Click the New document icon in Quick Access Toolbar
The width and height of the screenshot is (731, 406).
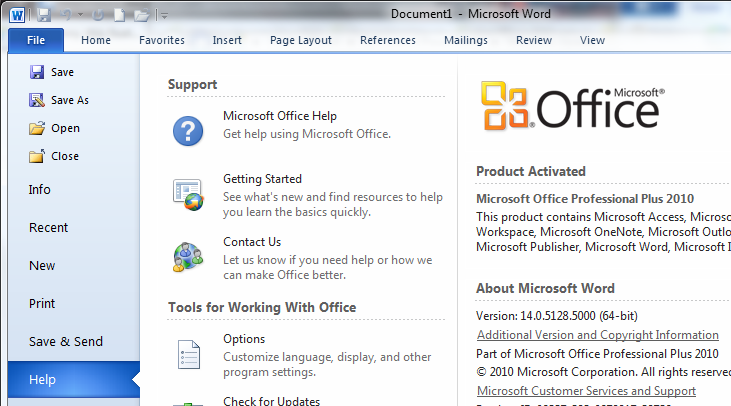point(120,15)
